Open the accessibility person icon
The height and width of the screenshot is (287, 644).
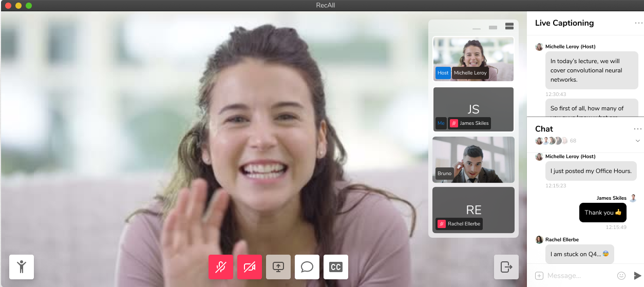[22, 267]
